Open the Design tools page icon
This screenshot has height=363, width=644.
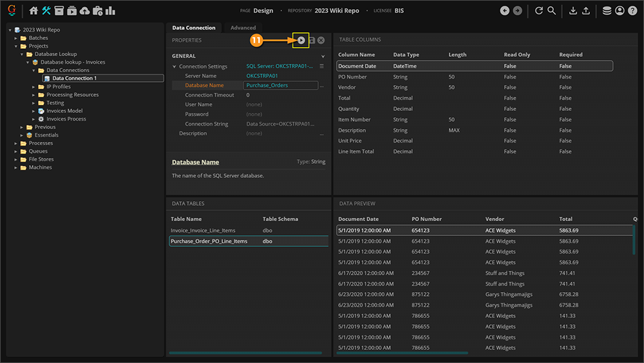pos(46,11)
